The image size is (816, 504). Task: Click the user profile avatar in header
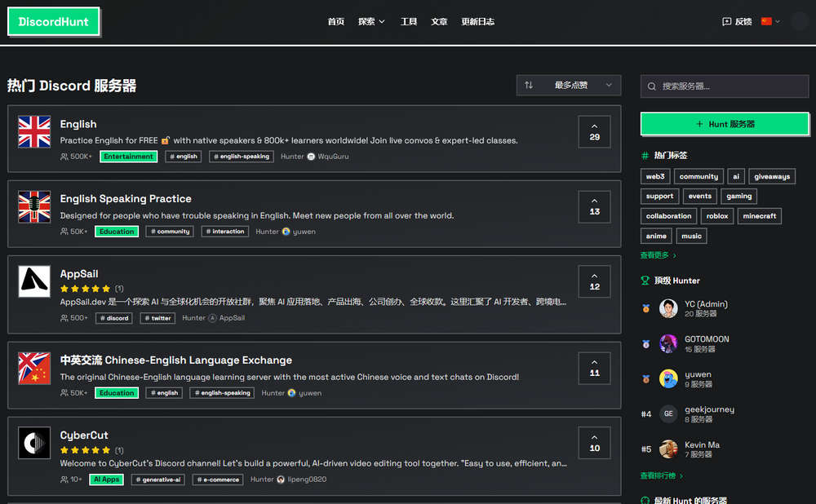799,21
